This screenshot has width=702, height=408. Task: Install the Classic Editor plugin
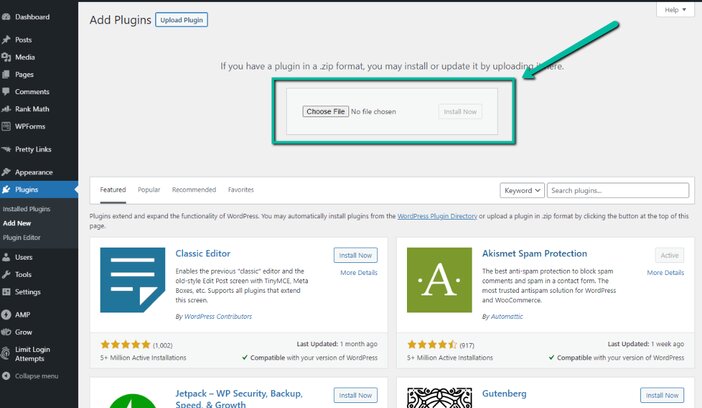[x=355, y=255]
